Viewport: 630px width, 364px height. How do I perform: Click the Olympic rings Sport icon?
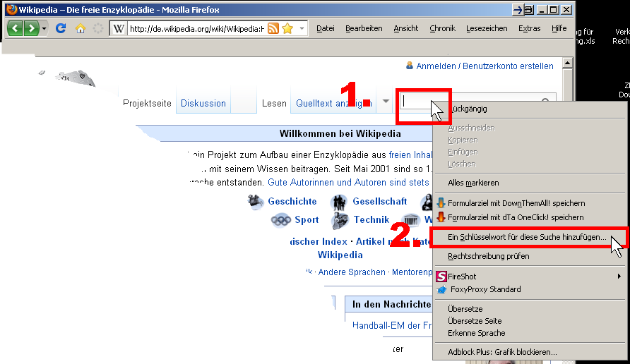point(280,220)
